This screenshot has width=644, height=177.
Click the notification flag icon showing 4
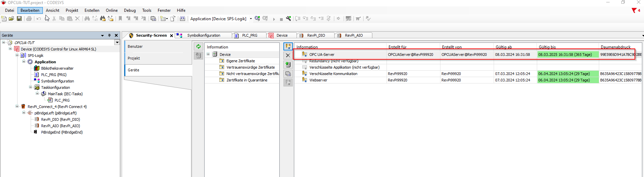pos(636,10)
